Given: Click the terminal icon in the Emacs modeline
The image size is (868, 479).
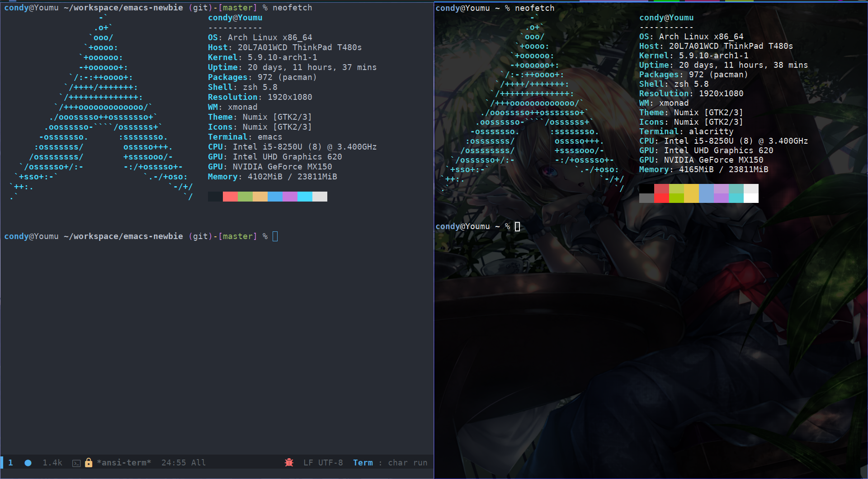Looking at the screenshot, I should pos(76,463).
